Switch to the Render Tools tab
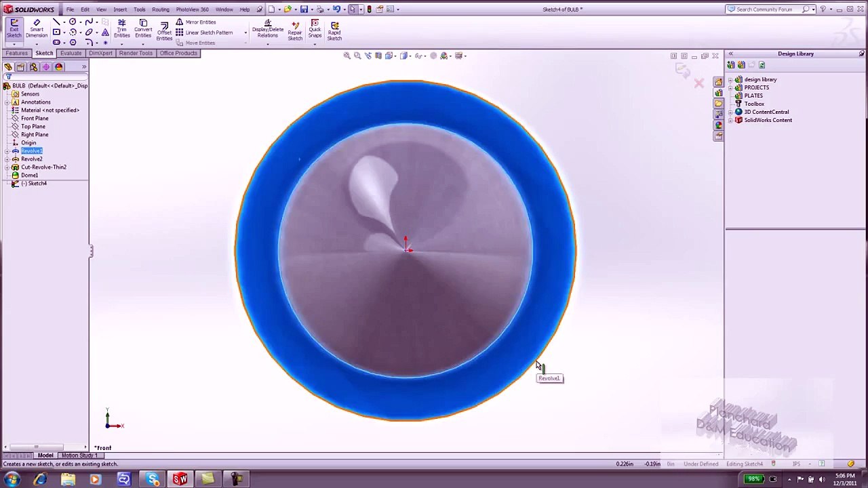The width and height of the screenshot is (868, 488). (x=136, y=53)
